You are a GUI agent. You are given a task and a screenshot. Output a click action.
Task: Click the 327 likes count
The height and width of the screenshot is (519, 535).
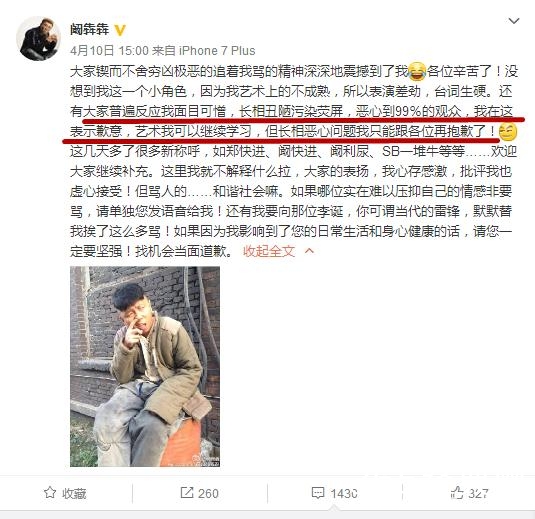pos(478,493)
